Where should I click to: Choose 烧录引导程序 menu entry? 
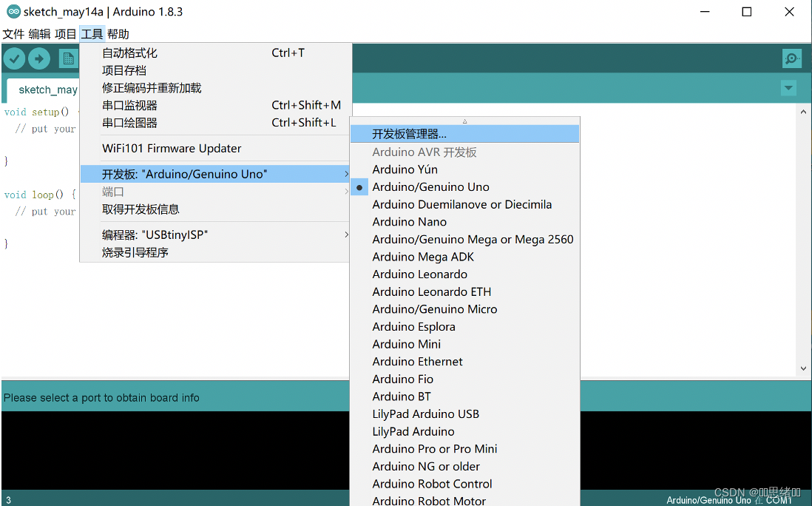coord(215,253)
